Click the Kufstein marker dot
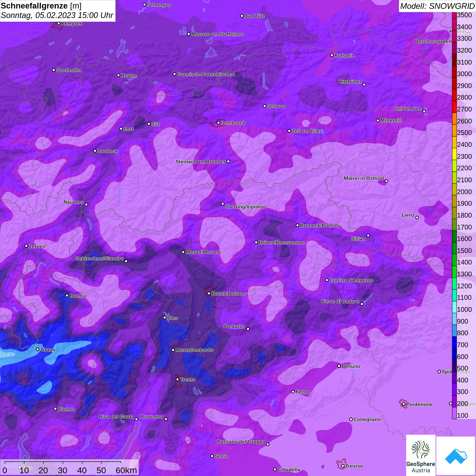Image resolution: width=476 pixels, height=476 pixels. pyautogui.click(x=332, y=55)
